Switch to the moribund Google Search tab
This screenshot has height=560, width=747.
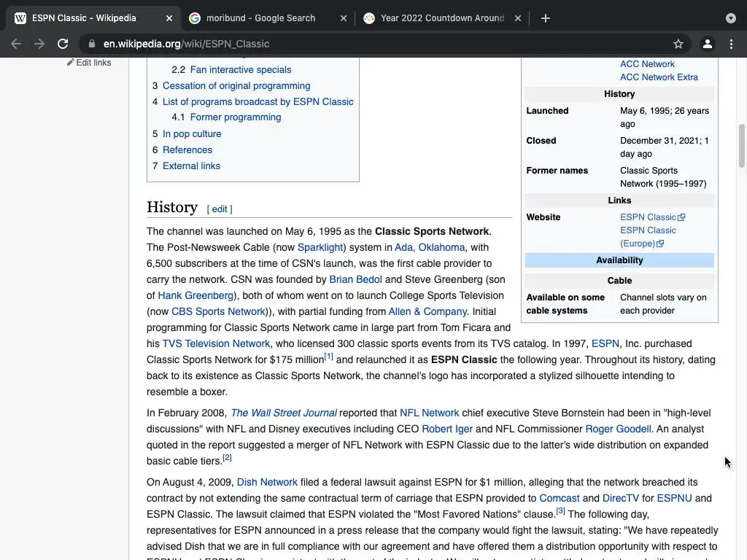point(260,18)
